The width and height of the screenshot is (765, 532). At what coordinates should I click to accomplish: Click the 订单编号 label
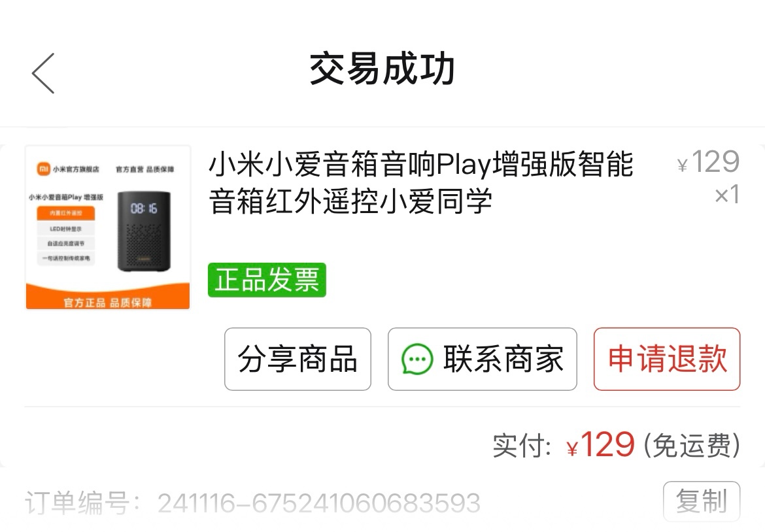(x=76, y=503)
